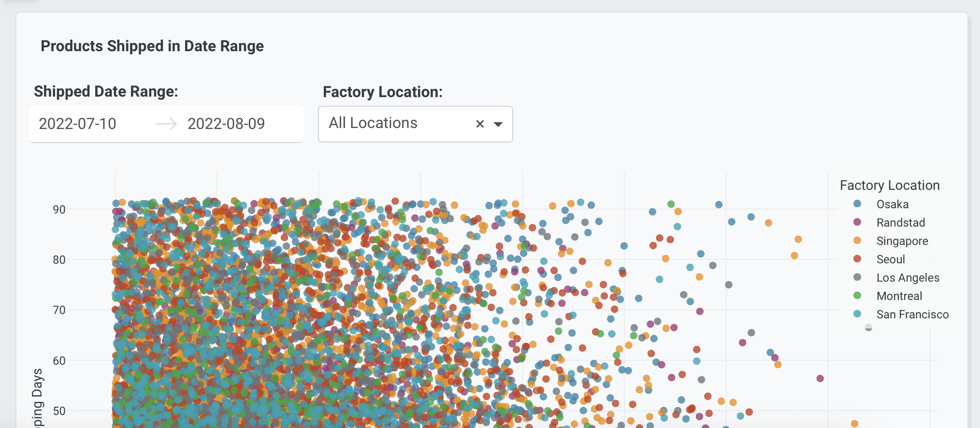Clear the All Locations selection with the X
The height and width of the screenshot is (428, 980).
click(x=480, y=124)
